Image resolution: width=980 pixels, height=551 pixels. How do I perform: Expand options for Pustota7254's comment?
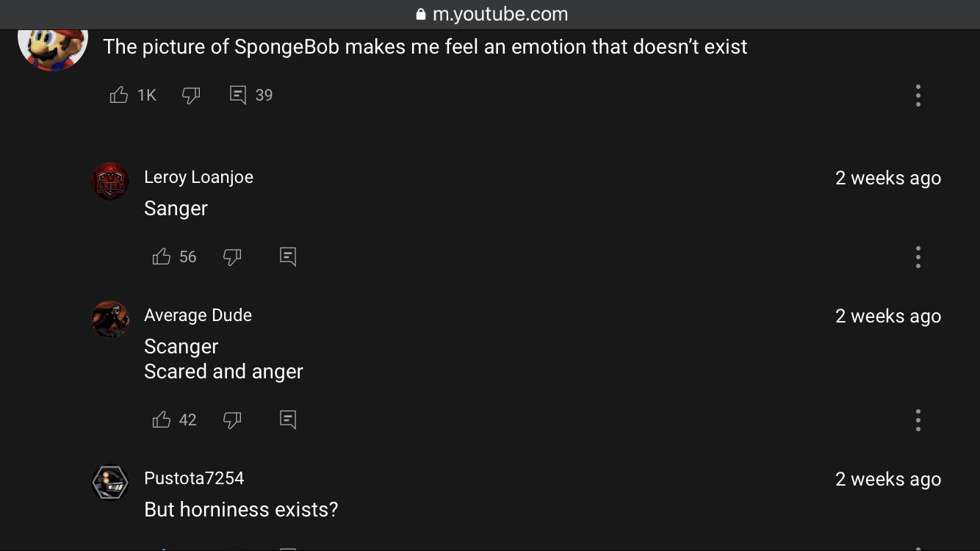point(918,547)
